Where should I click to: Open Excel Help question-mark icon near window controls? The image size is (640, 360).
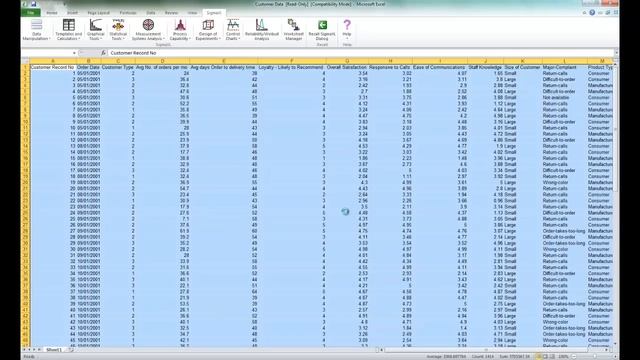pyautogui.click(x=592, y=13)
